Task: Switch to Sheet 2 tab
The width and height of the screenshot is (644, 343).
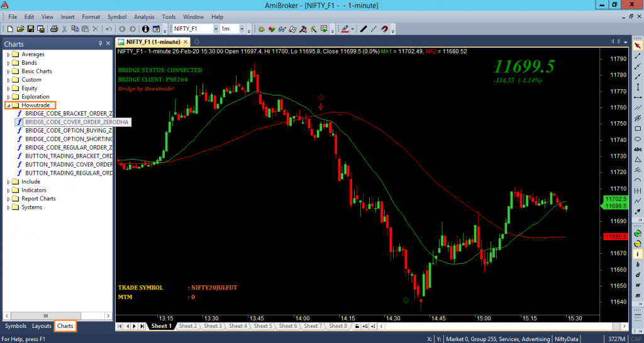Action: 187,326
